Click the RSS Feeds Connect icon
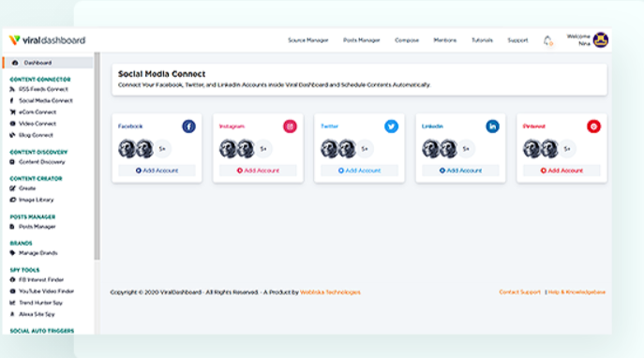Screen dimensions: 644x358 pos(12,89)
